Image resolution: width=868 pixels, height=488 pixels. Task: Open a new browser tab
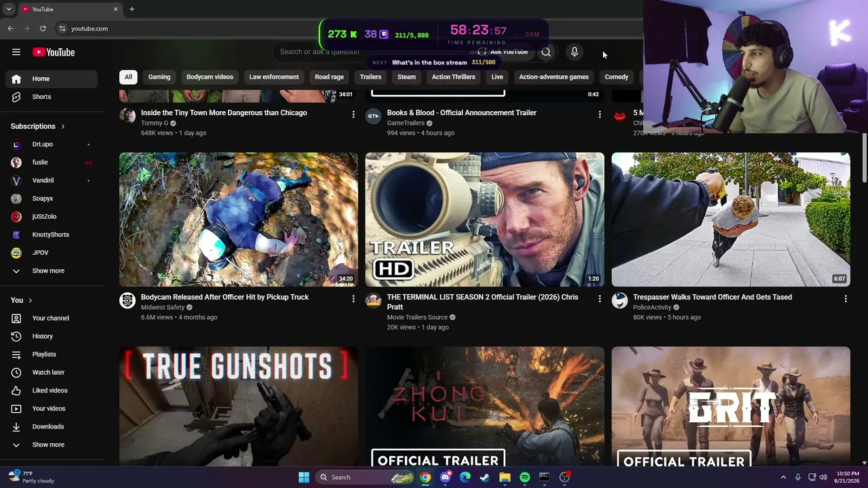click(132, 9)
